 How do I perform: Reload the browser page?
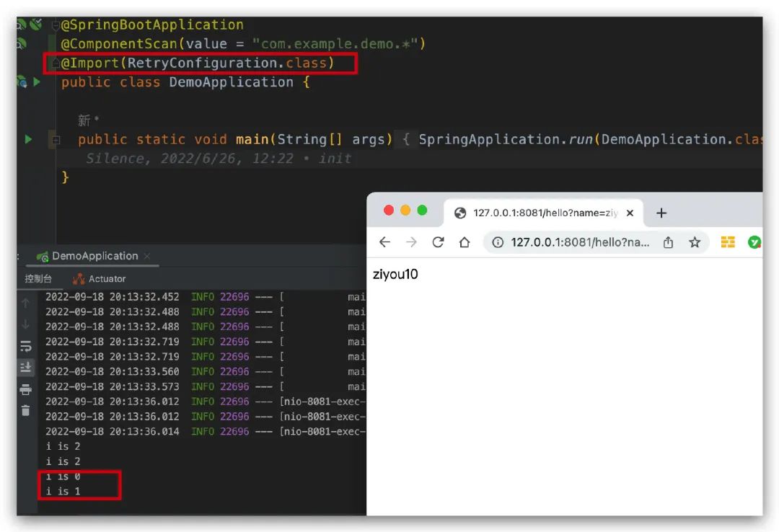pos(438,242)
